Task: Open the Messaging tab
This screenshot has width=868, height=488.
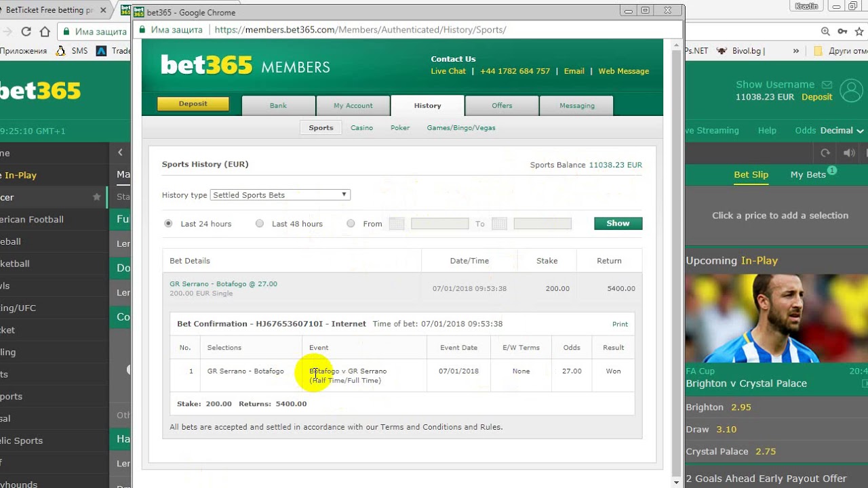Action: pos(576,106)
